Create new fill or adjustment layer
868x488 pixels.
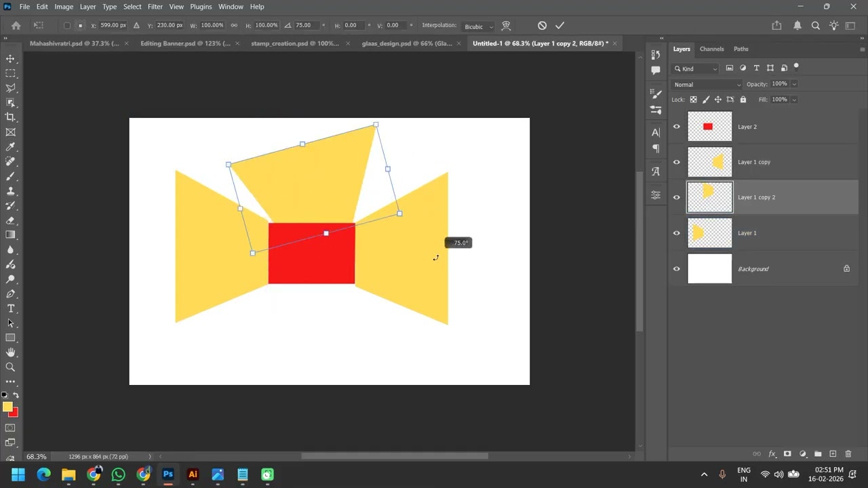[x=803, y=453]
